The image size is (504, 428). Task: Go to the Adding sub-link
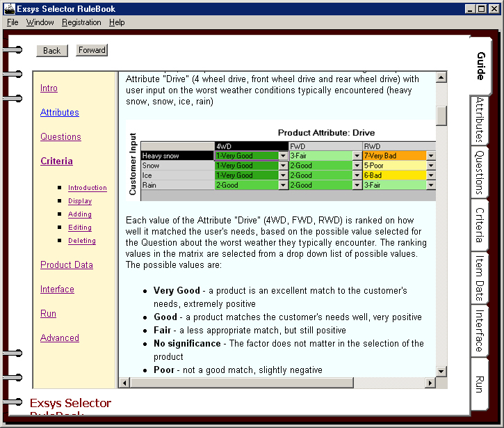click(80, 214)
